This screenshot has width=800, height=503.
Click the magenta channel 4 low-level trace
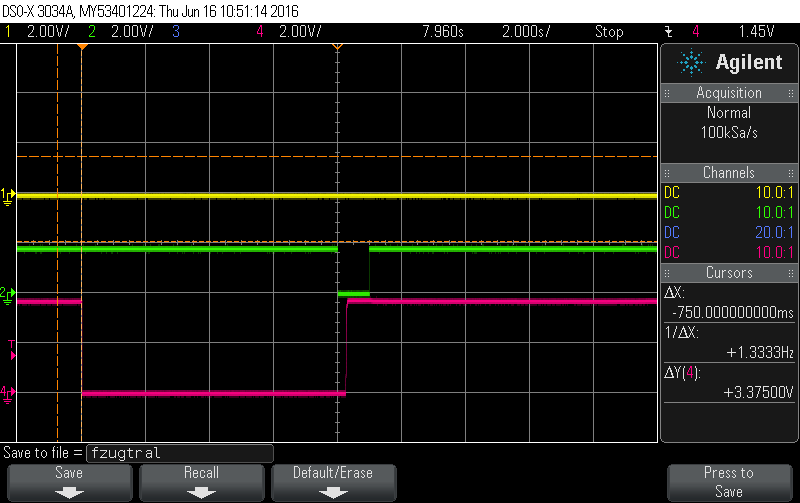[213, 393]
